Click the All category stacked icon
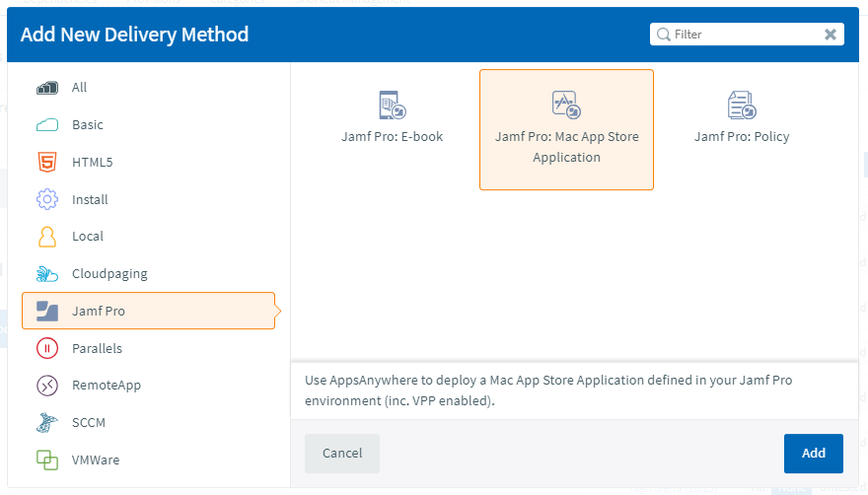The image size is (868, 495). point(47,88)
